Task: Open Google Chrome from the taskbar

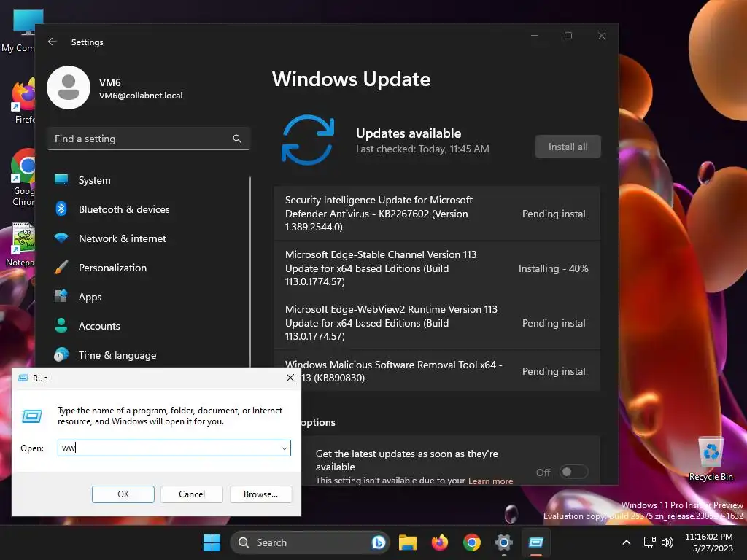Action: tap(472, 542)
